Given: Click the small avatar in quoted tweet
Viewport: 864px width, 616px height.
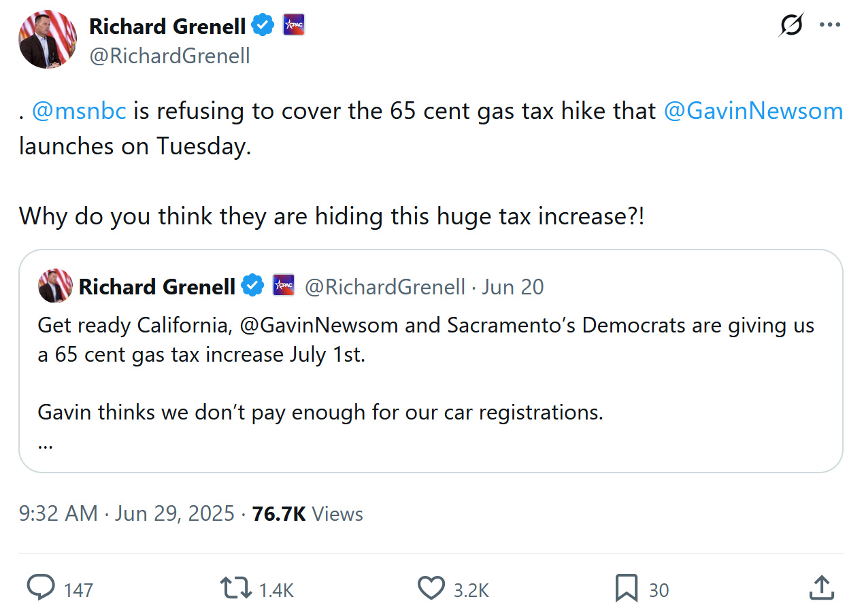Looking at the screenshot, I should pos(55,286).
